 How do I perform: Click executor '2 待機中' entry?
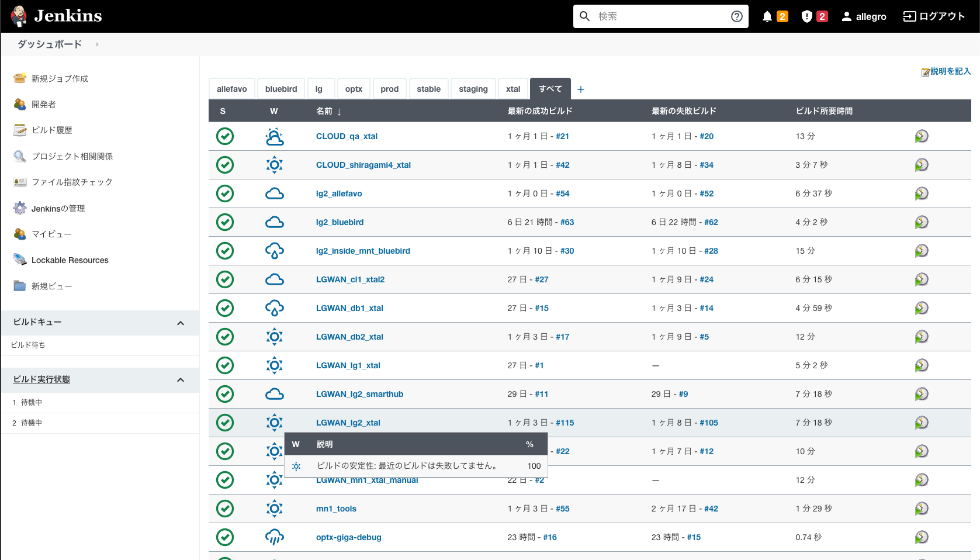[100, 423]
